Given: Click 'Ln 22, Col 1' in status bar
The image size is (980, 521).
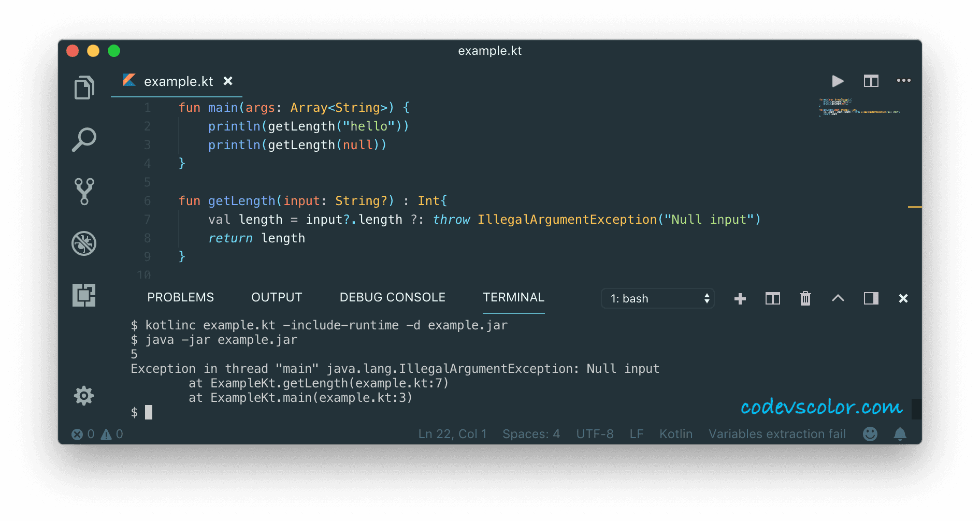Looking at the screenshot, I should (452, 434).
